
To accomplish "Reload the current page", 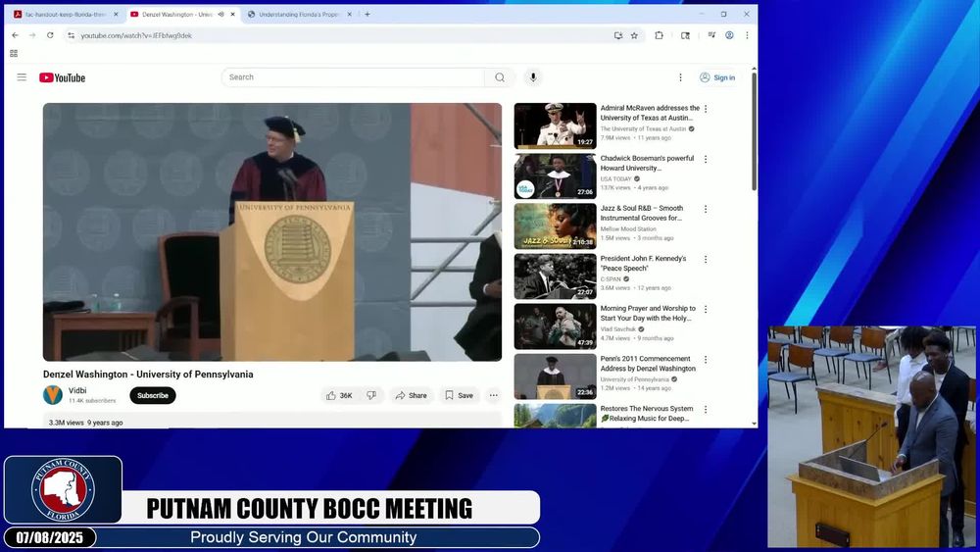I will click(50, 35).
